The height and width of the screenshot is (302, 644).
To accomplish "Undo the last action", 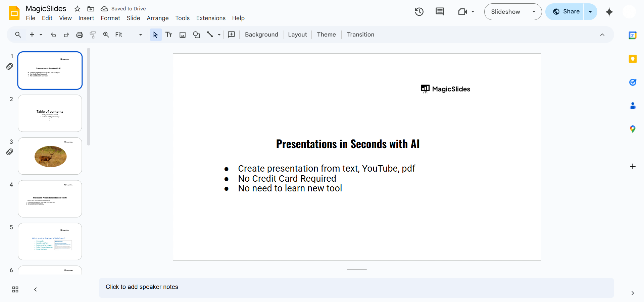I will coord(53,35).
